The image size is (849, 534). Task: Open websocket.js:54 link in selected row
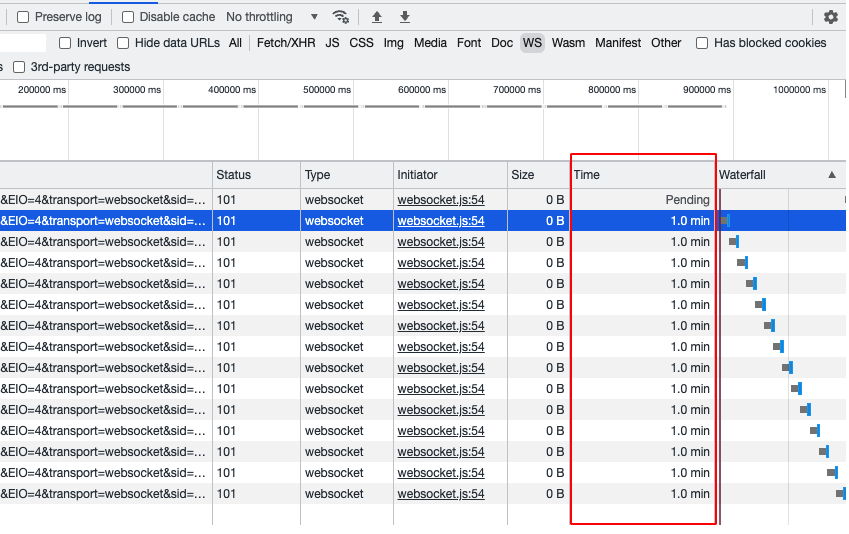tap(441, 221)
